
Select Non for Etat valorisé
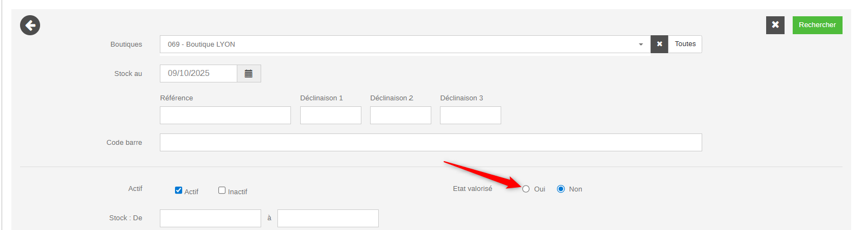point(561,189)
